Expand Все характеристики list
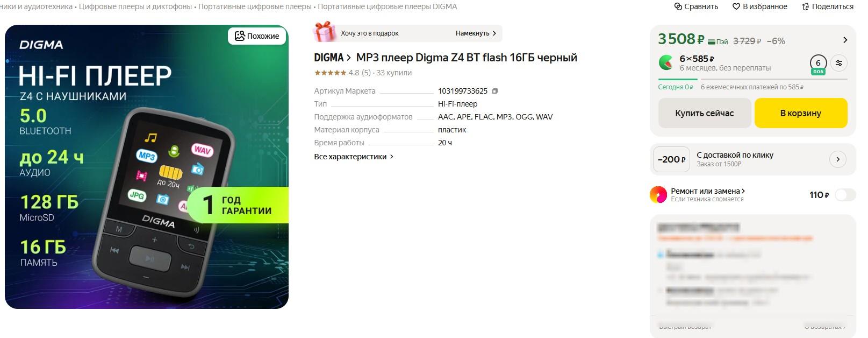This screenshot has height=338, width=868. [x=354, y=157]
